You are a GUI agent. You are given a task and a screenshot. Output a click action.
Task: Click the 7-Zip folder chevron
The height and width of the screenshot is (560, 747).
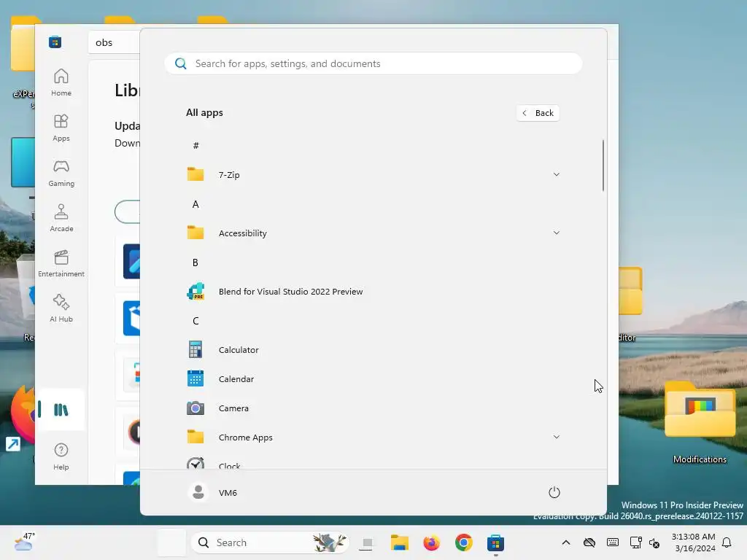[557, 174]
